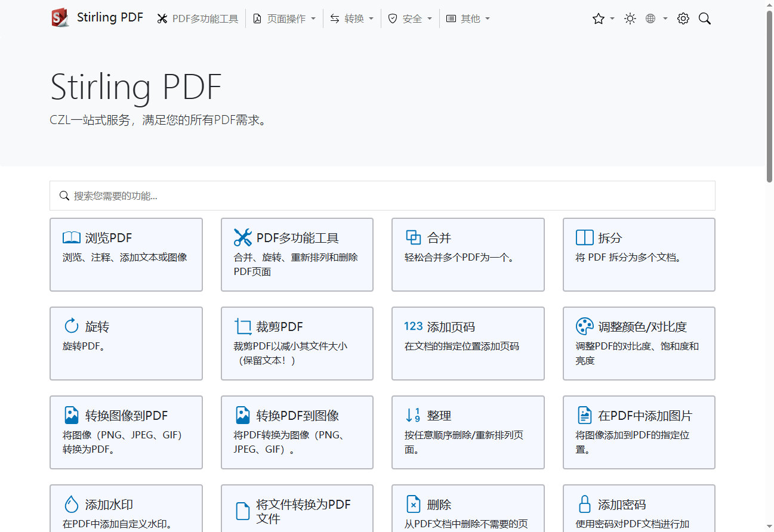Click text 将图像添加到PDF的指定位置。
Image resolution: width=774 pixels, height=532 pixels.
[x=633, y=443]
